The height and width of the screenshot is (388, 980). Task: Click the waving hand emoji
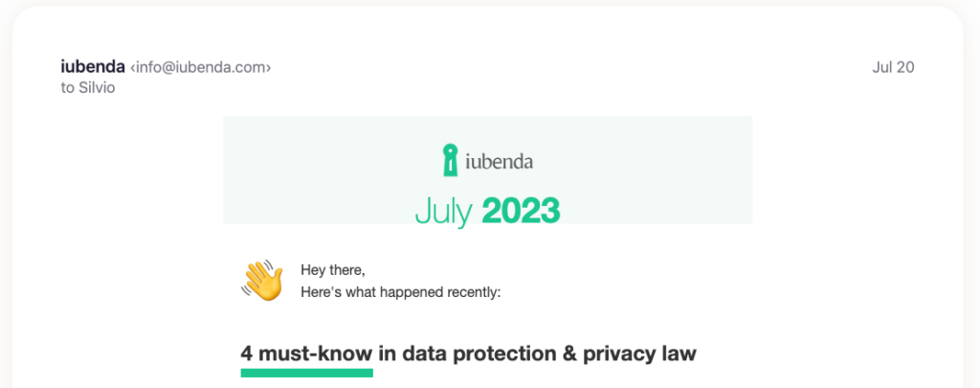pos(262,280)
